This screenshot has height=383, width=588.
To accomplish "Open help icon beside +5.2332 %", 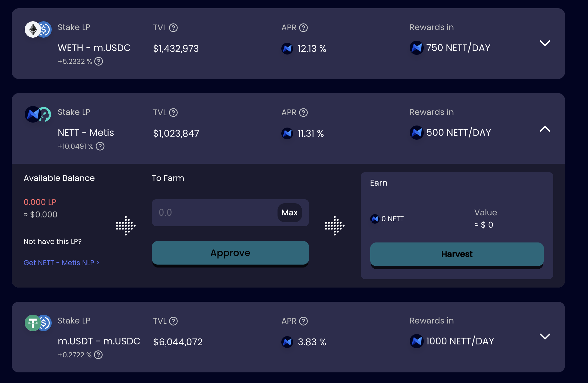I will (99, 61).
